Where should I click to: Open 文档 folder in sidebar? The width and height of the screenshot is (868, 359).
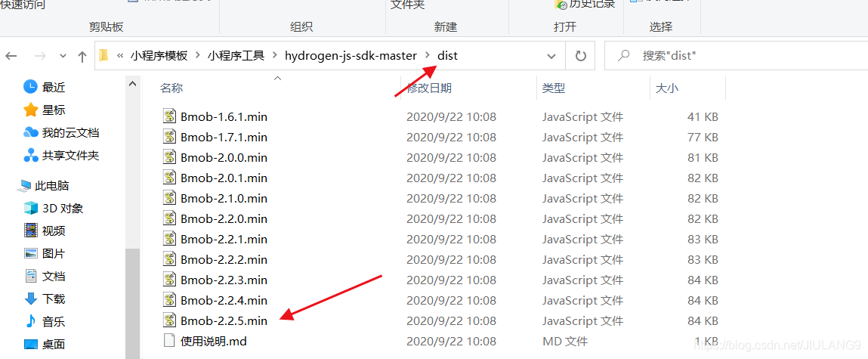[54, 276]
